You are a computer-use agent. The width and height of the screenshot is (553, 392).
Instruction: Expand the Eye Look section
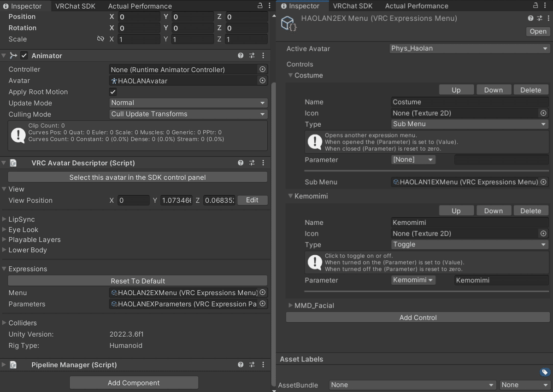(5, 230)
